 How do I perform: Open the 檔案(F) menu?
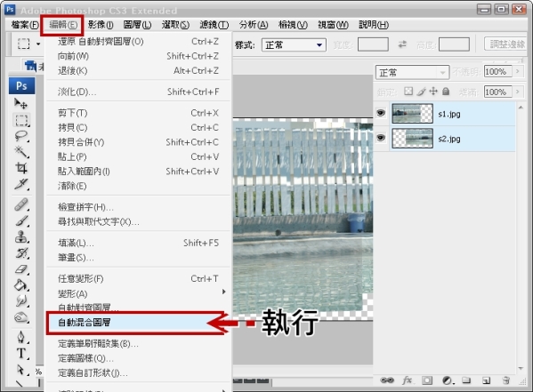[25, 25]
